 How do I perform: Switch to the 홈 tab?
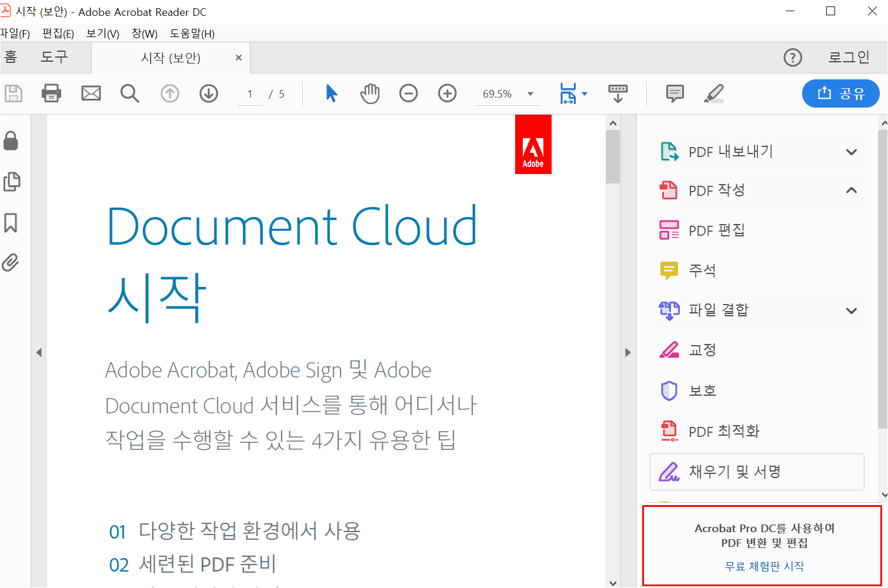coord(11,58)
